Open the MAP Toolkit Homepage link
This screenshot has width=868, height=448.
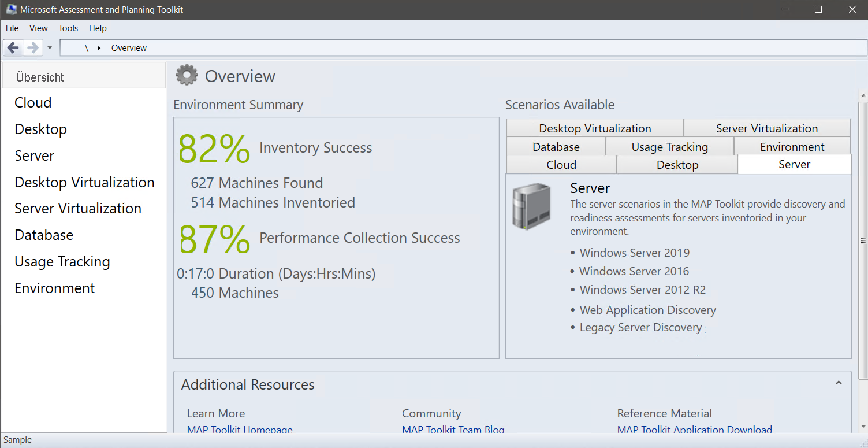tap(240, 430)
